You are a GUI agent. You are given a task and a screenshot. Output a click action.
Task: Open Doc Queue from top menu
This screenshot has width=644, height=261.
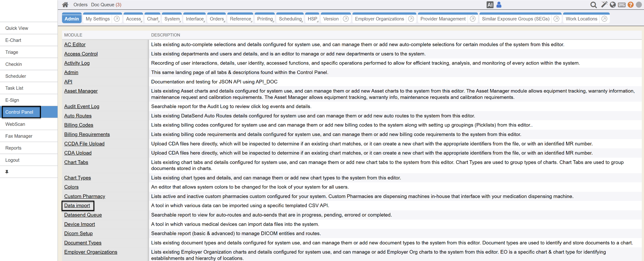(106, 5)
